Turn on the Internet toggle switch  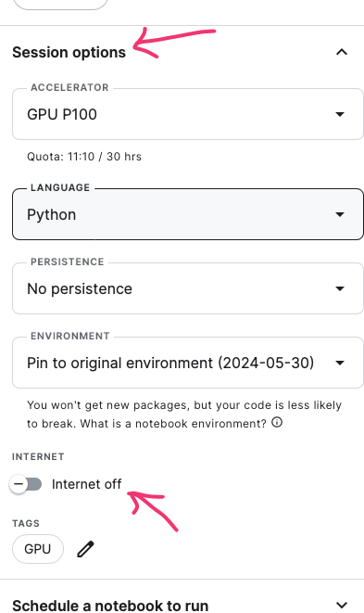[26, 484]
